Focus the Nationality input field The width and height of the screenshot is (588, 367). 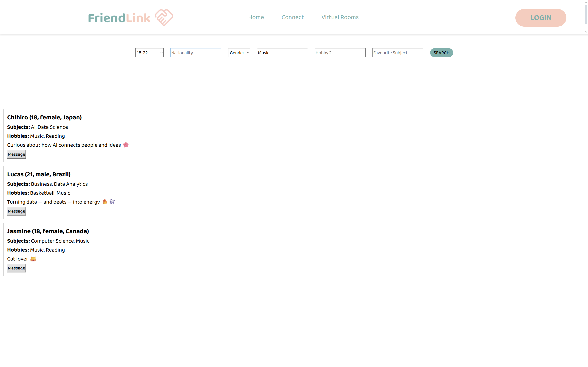click(196, 53)
